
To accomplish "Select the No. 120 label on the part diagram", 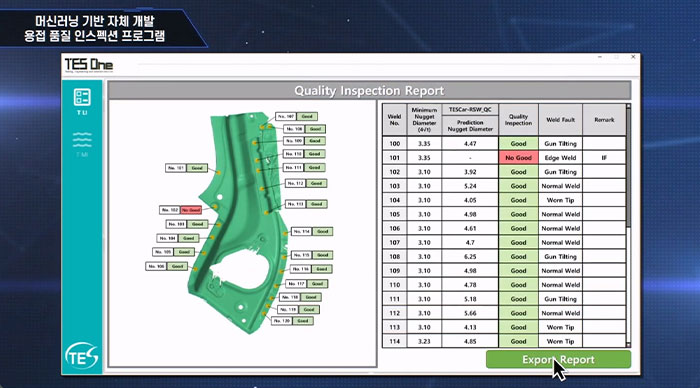I will click(x=292, y=321).
